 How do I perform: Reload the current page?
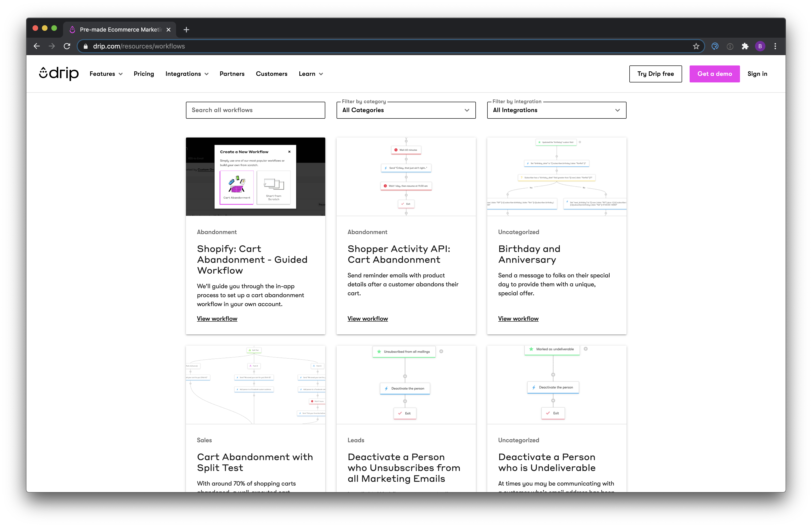[x=67, y=46]
